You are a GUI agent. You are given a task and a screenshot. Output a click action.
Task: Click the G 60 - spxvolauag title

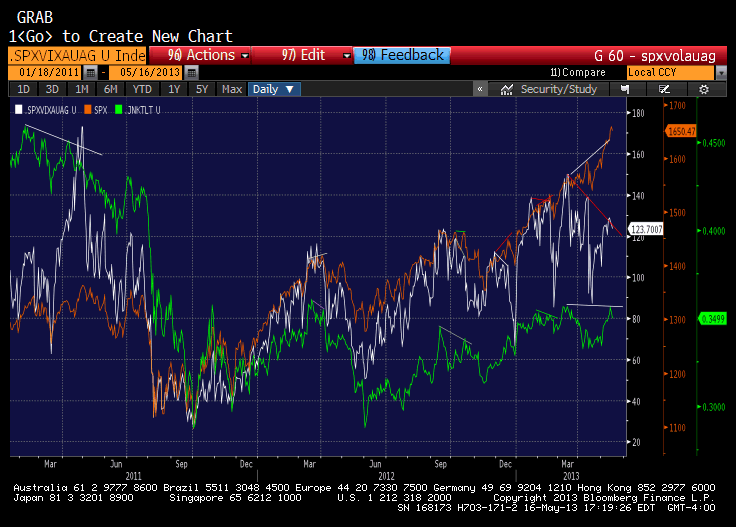654,56
